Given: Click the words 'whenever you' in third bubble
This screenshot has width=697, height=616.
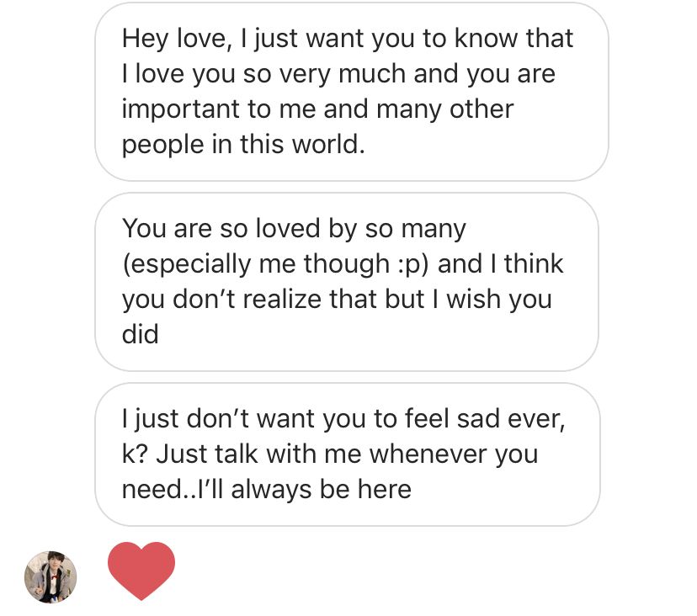Looking at the screenshot, I should (x=454, y=454).
